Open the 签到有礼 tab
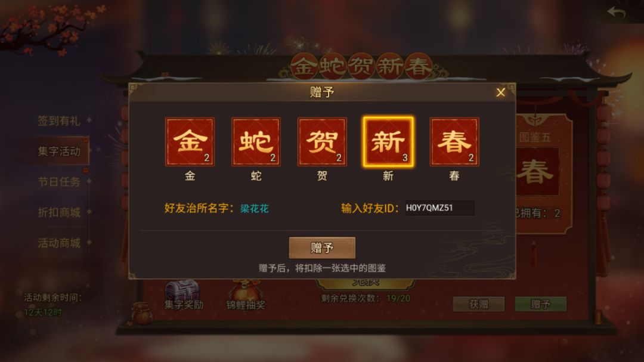 pyautogui.click(x=59, y=121)
